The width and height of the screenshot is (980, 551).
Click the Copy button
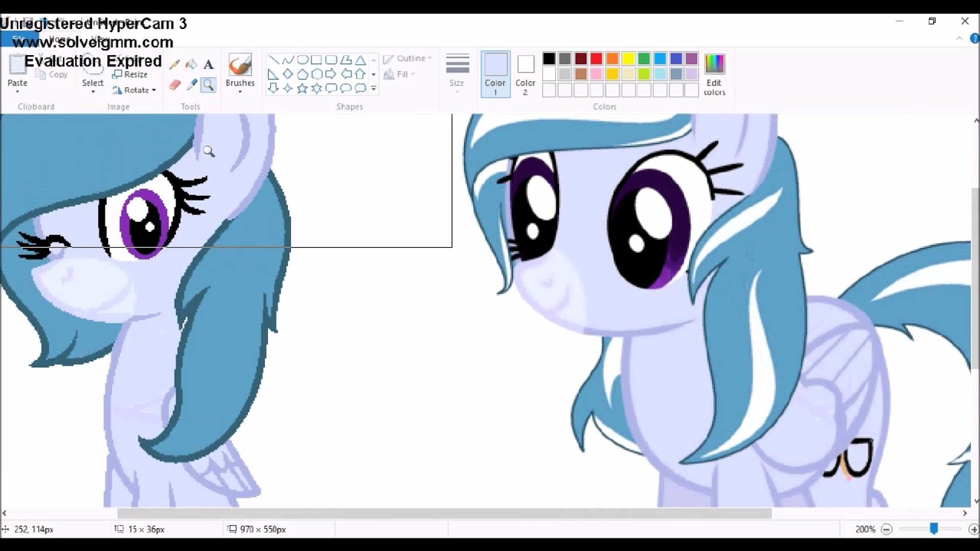52,75
